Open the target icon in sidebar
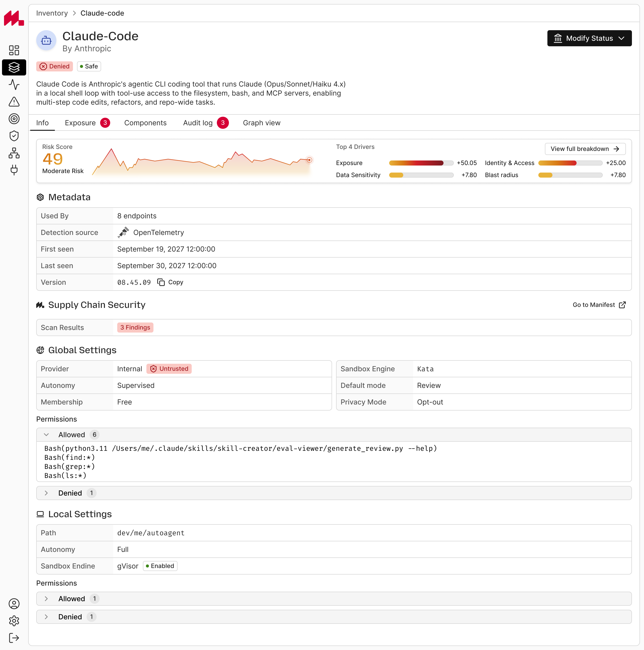 (x=14, y=119)
